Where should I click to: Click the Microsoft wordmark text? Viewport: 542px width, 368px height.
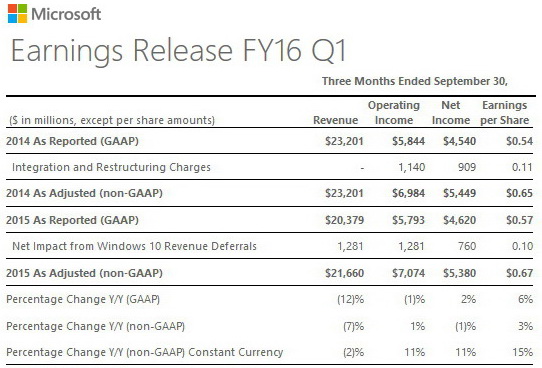tap(66, 14)
